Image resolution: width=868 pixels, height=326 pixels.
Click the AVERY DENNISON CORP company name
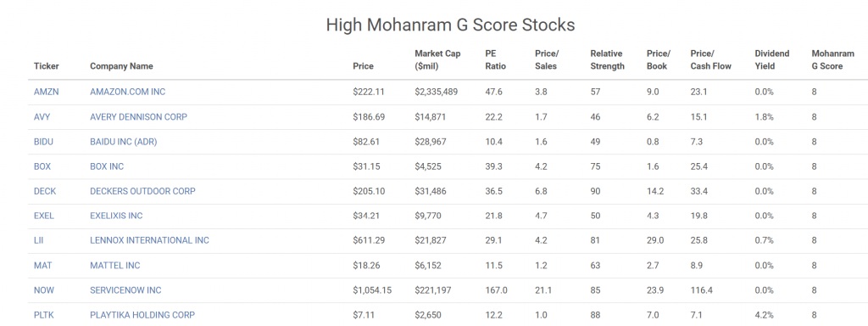(x=138, y=117)
